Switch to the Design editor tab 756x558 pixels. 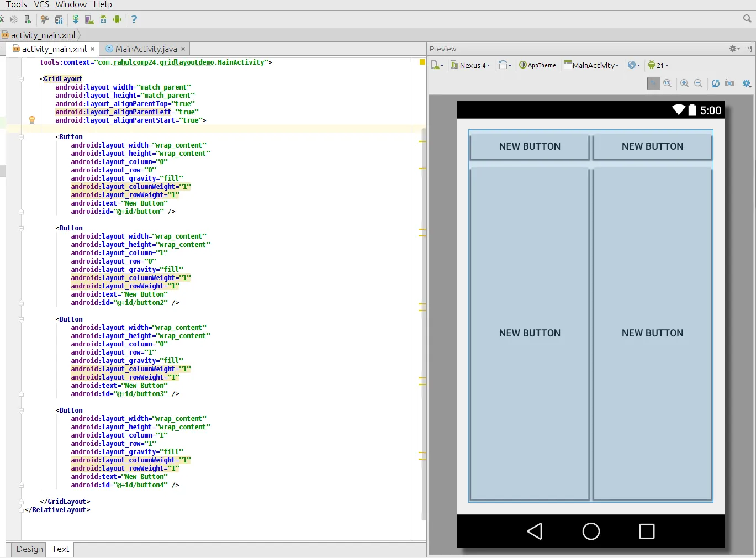(29, 549)
